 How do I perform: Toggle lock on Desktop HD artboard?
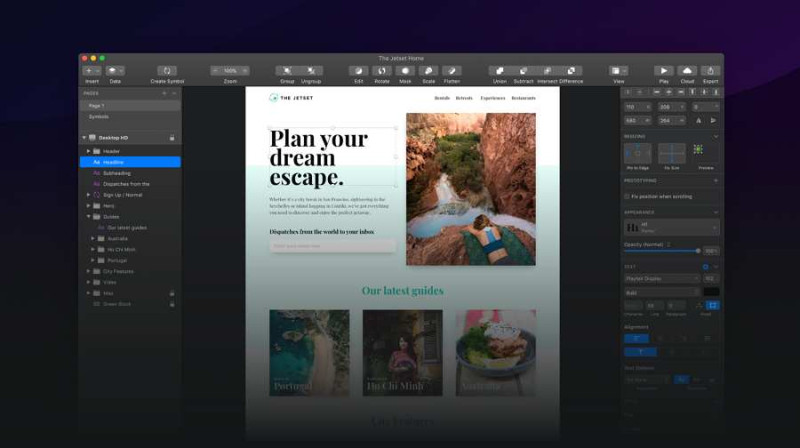172,138
